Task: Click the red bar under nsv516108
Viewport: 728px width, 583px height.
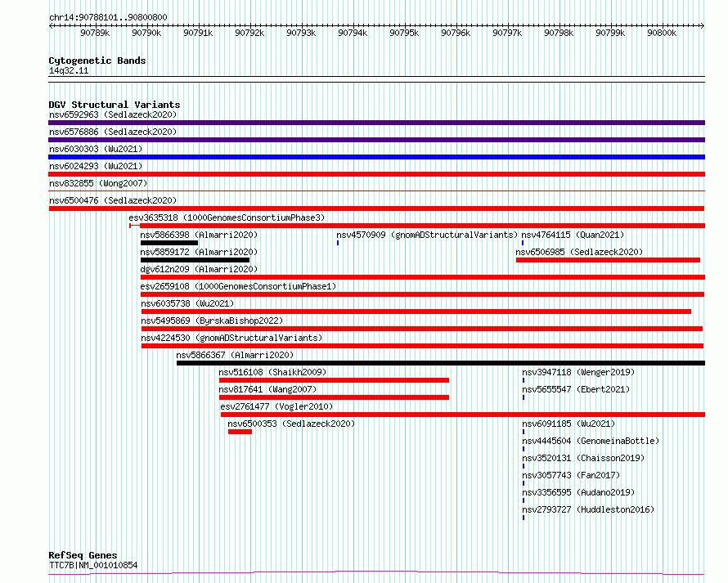Action: pos(334,380)
